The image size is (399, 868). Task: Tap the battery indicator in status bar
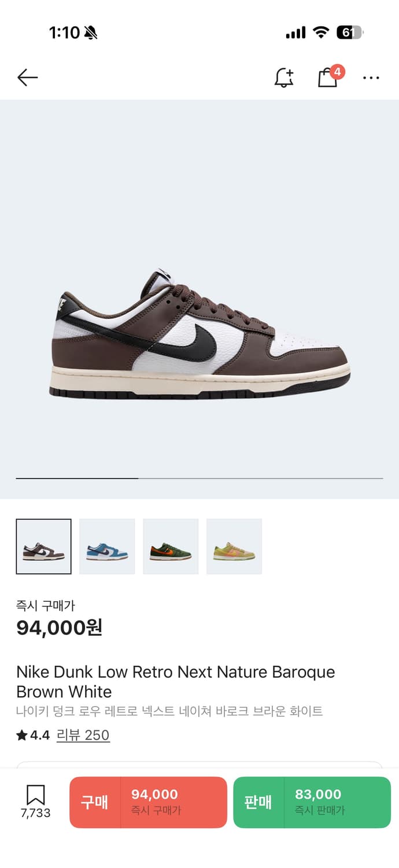(x=350, y=33)
